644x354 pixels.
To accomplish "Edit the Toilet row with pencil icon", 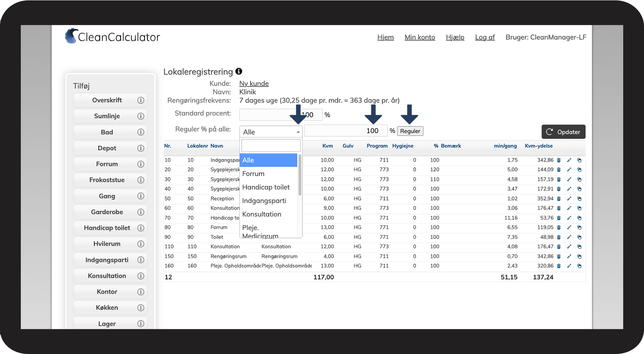I will 569,237.
